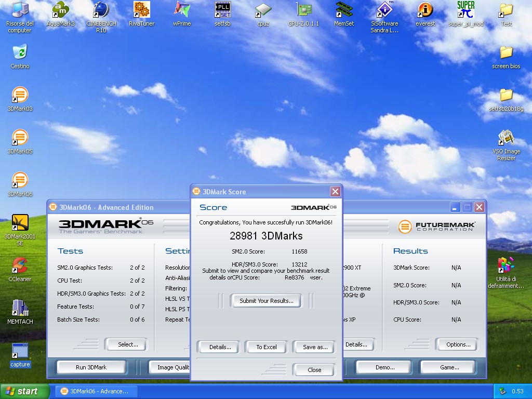This screenshot has width=532, height=399.
Task: Open the setfsb20b18g folder
Action: [506, 100]
